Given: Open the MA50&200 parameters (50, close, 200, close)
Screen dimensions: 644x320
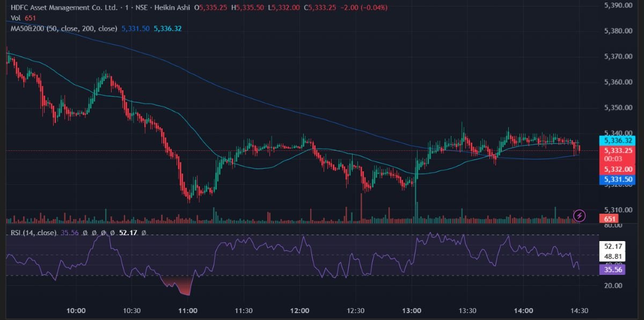Looking at the screenshot, I should (80, 28).
